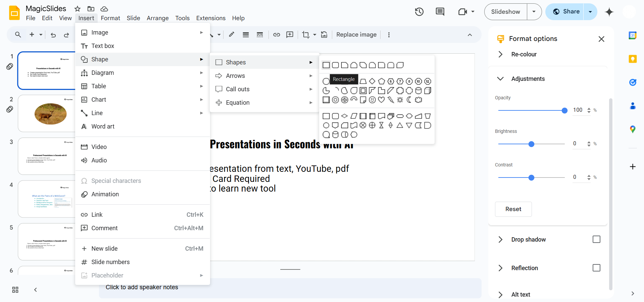
Task: Select Text box from Insert menu
Action: [x=143, y=46]
